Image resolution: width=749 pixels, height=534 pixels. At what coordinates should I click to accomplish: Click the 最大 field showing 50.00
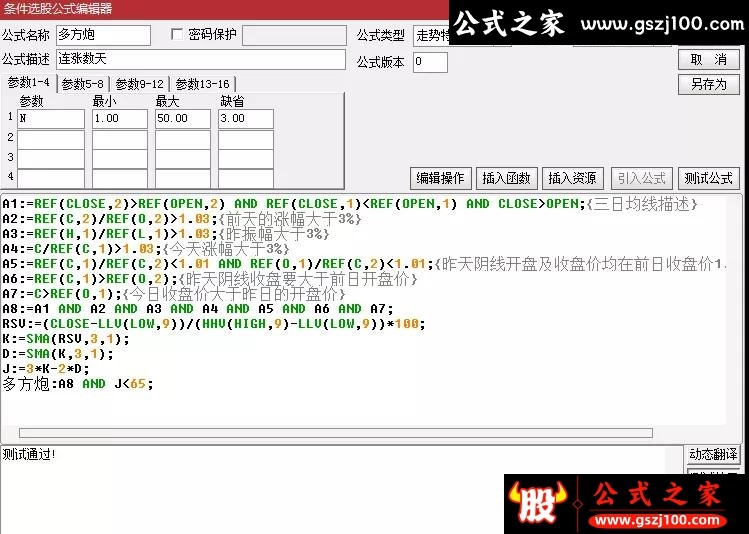pos(183,118)
